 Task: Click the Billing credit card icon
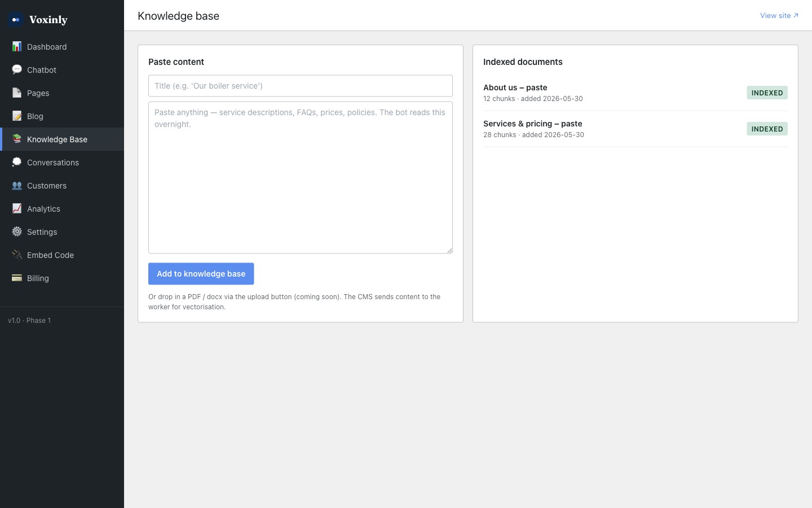click(17, 278)
